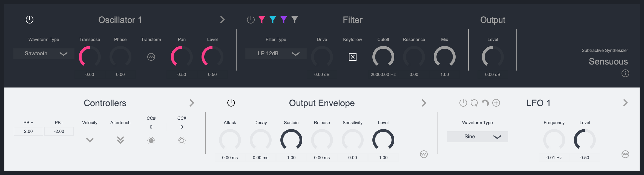
Task: Open the Sine LFO waveform dropdown
Action: [x=478, y=137]
